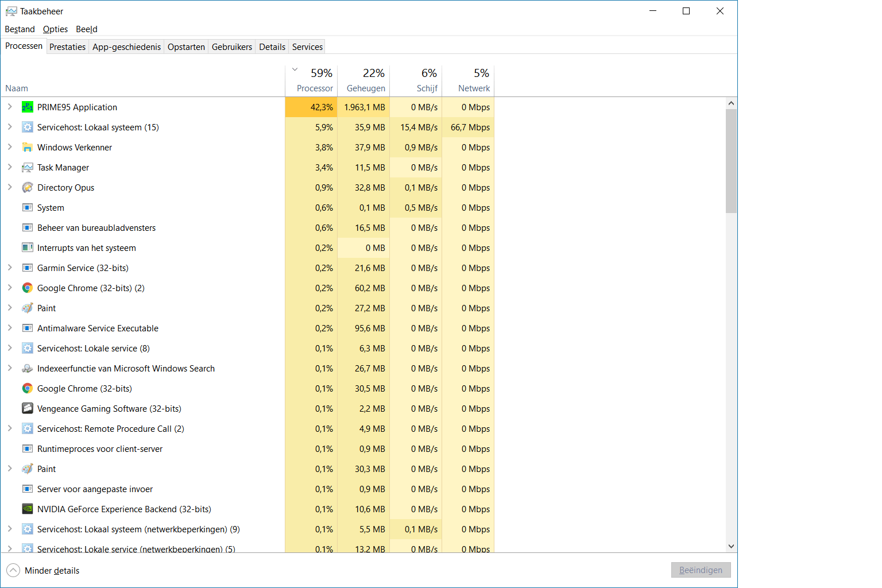Screen dimensions: 882x588
Task: Click the scrollbar down arrow
Action: point(731,547)
